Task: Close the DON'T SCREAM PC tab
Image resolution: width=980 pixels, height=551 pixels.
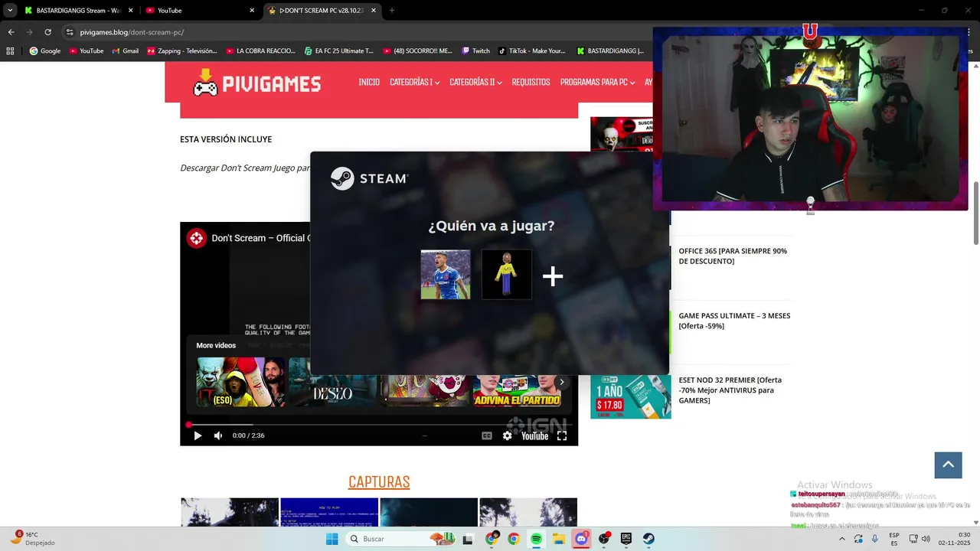Action: pos(374,11)
